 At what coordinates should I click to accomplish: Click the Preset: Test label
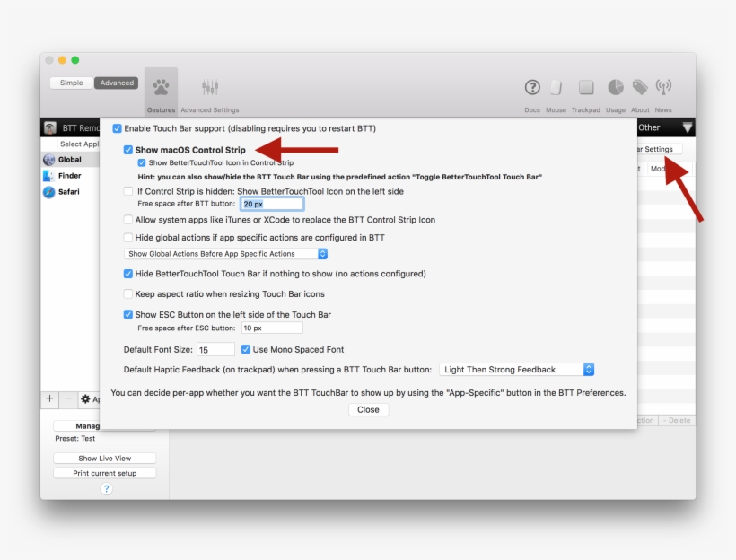click(x=75, y=439)
